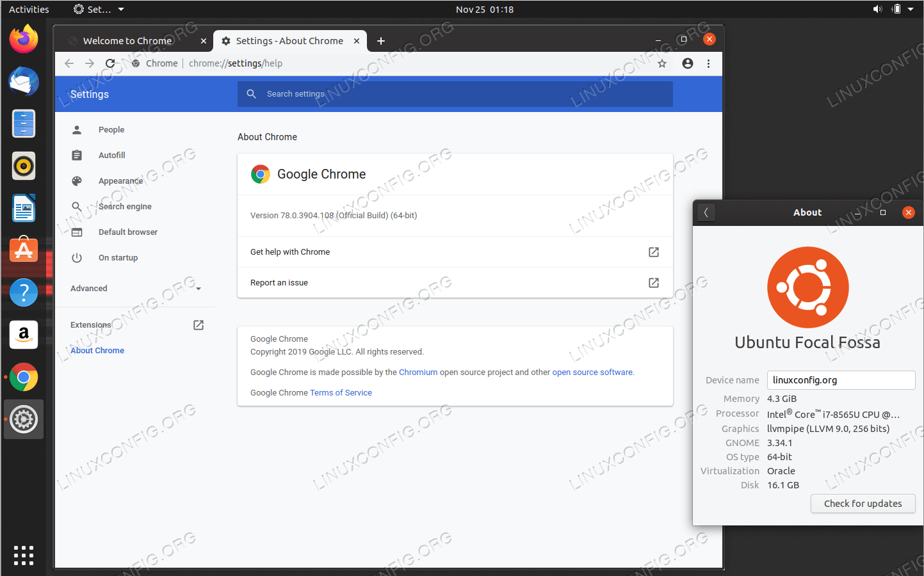This screenshot has width=924, height=576.
Task: Open the system menu dropdown arrow
Action: coord(911,9)
